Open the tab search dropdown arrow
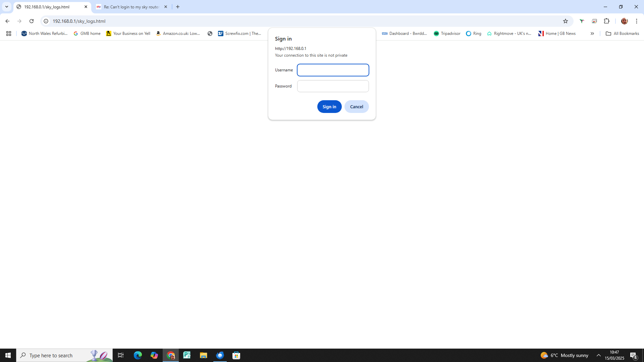The height and width of the screenshot is (362, 644). (6, 6)
